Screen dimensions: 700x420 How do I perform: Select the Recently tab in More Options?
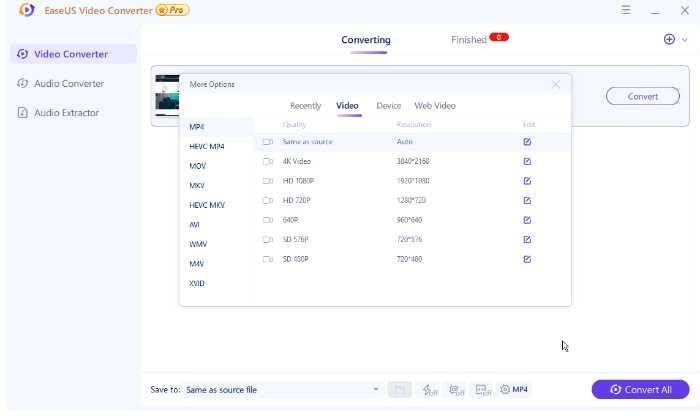[x=305, y=106]
